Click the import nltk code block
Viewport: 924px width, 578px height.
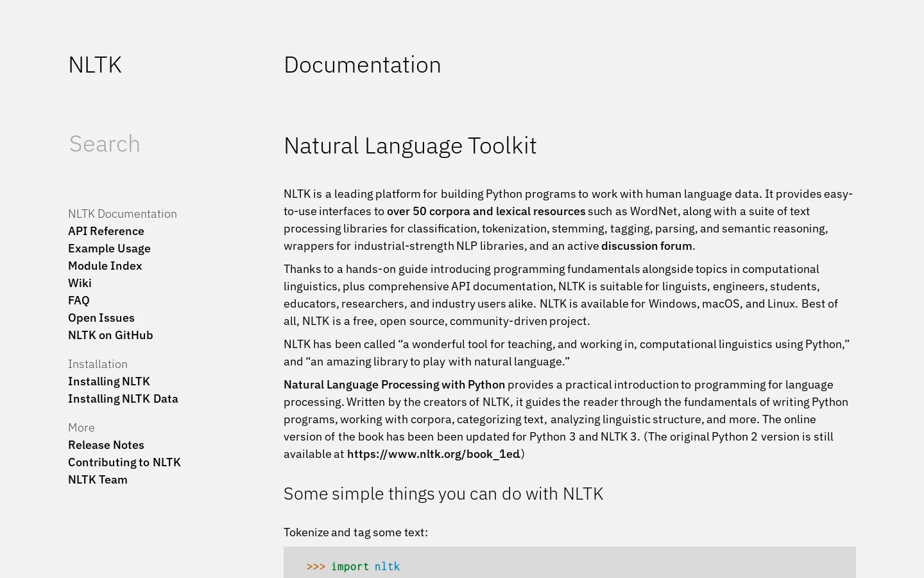tap(570, 563)
